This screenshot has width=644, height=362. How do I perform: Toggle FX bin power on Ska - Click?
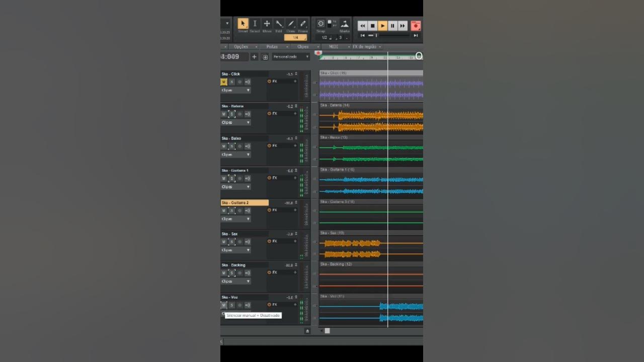[x=269, y=81]
